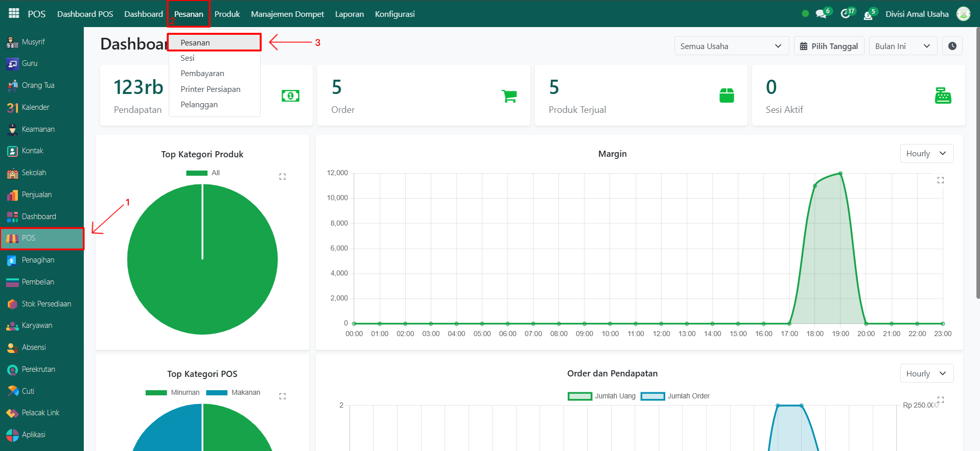This screenshot has height=451, width=980.
Task: Click the activities clock icon with badge 17
Action: (846, 14)
